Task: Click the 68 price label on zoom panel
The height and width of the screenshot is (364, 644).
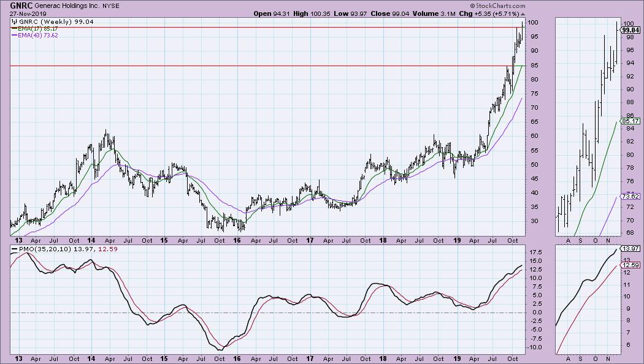Action: pyautogui.click(x=629, y=233)
